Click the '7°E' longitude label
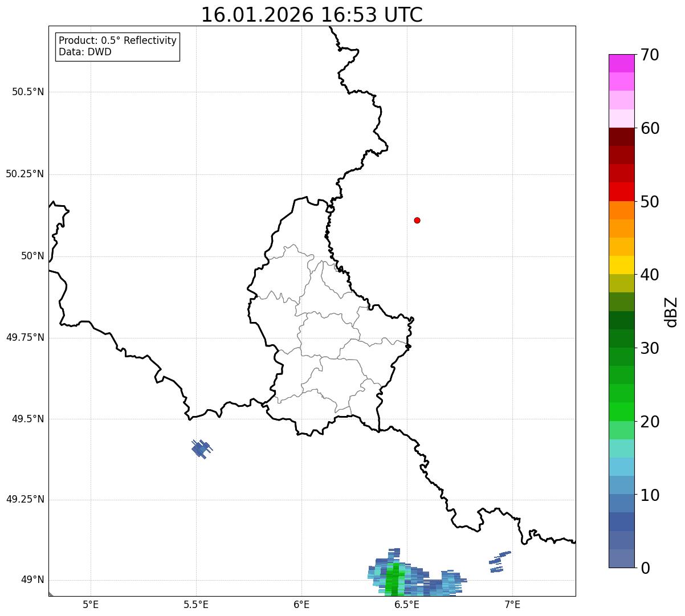The height and width of the screenshot is (616, 685). (x=512, y=604)
